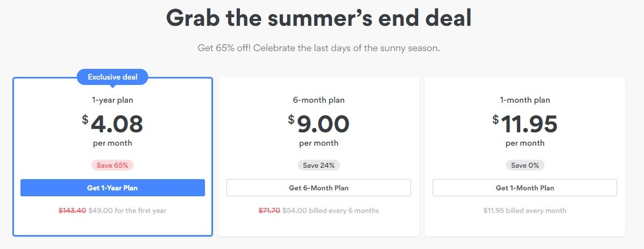Image resolution: width=644 pixels, height=249 pixels.
Task: Click the crossed-out $143.40 price
Action: tap(72, 211)
